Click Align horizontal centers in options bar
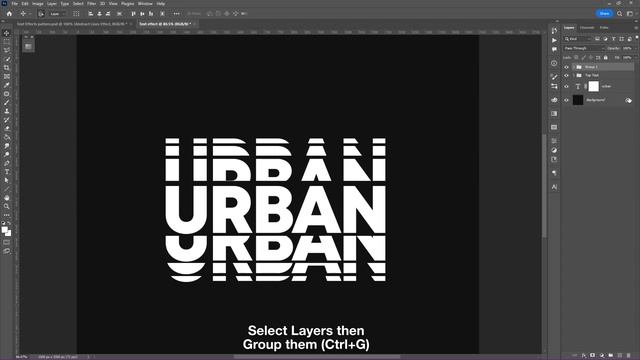640x360 pixels. tap(99, 13)
